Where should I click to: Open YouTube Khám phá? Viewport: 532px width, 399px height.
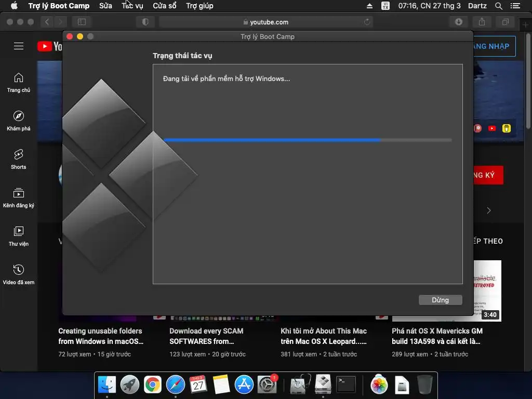19,121
